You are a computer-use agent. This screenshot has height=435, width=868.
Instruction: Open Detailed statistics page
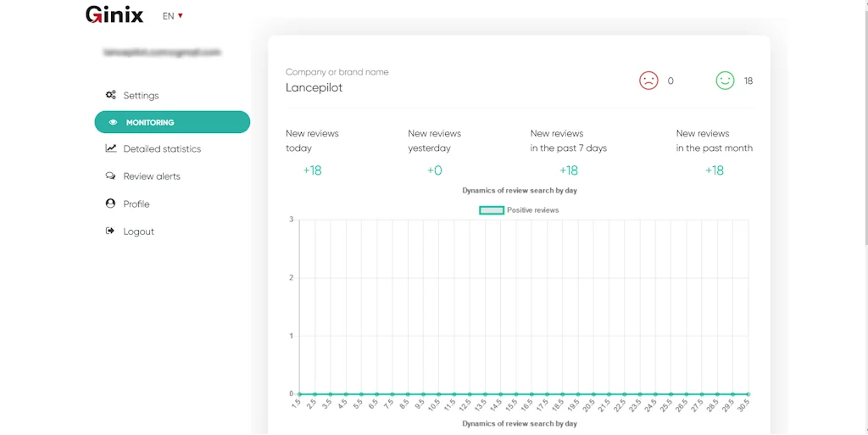(x=162, y=149)
